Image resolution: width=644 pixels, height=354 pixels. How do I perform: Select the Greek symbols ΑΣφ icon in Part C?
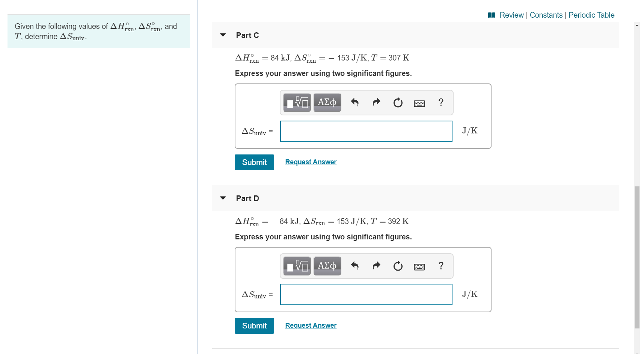click(x=327, y=102)
